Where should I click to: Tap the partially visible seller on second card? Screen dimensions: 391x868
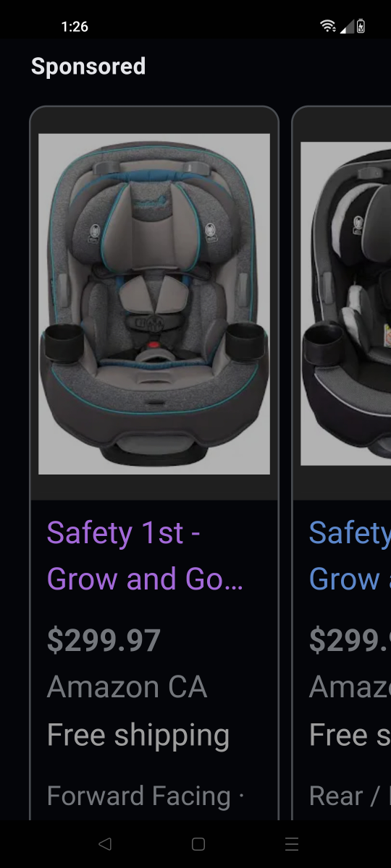pyautogui.click(x=350, y=687)
